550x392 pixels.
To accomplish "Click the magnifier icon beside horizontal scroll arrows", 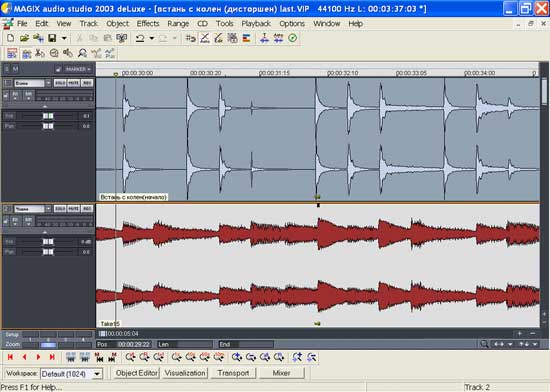I will pos(484,344).
